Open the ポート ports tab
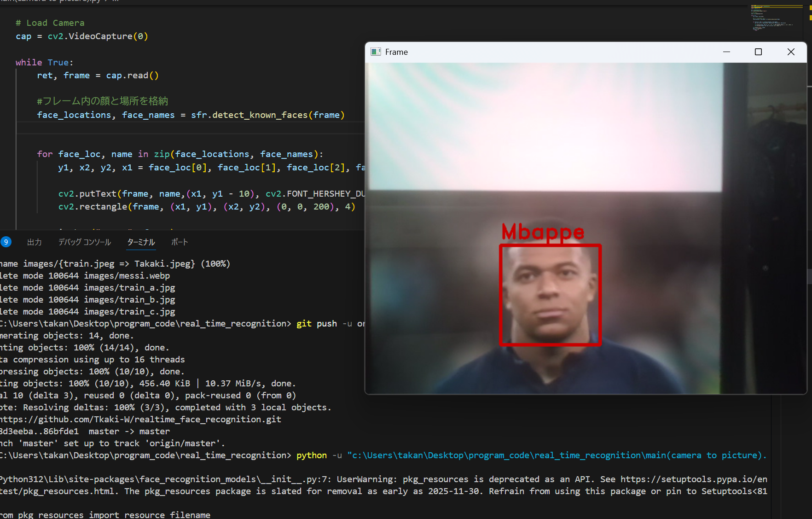The image size is (812, 519). click(x=180, y=242)
